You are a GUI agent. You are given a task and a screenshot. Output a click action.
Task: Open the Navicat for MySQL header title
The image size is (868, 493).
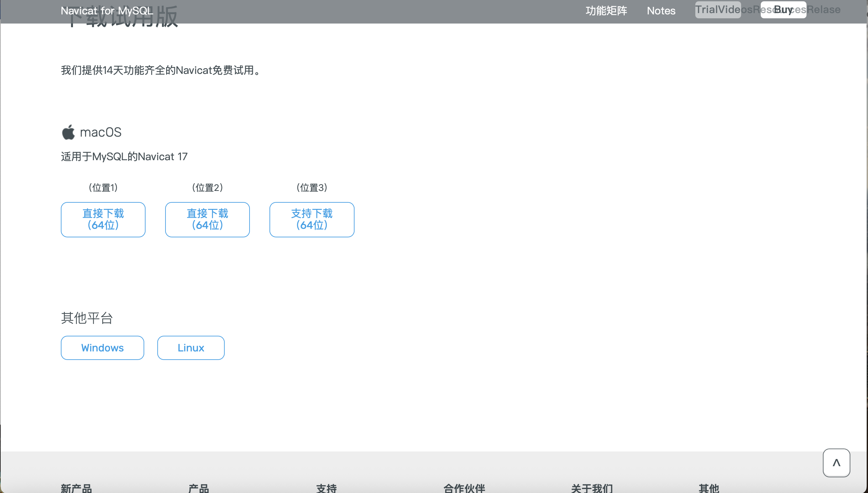pyautogui.click(x=107, y=11)
